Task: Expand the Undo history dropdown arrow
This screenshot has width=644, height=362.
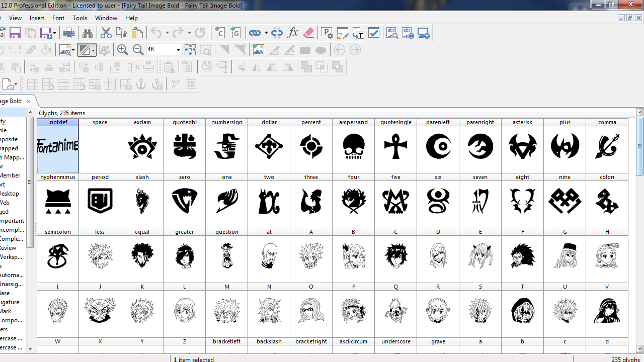Action: (x=168, y=33)
